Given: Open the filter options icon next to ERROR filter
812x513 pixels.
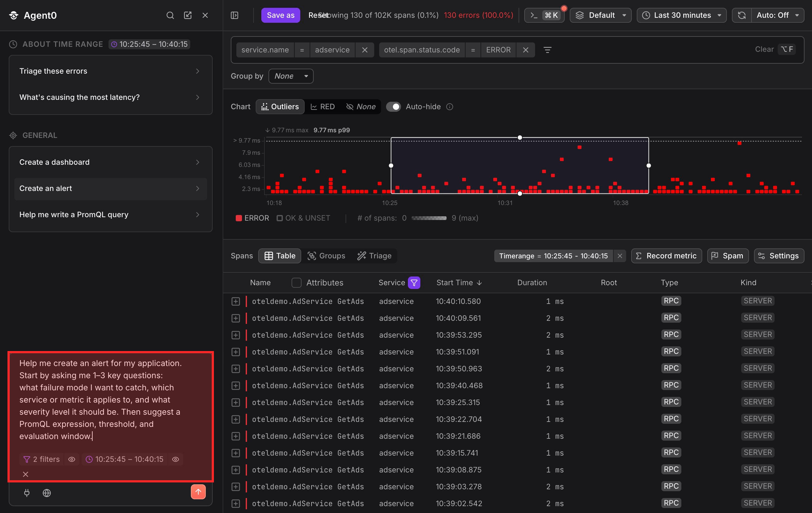Looking at the screenshot, I should (548, 50).
